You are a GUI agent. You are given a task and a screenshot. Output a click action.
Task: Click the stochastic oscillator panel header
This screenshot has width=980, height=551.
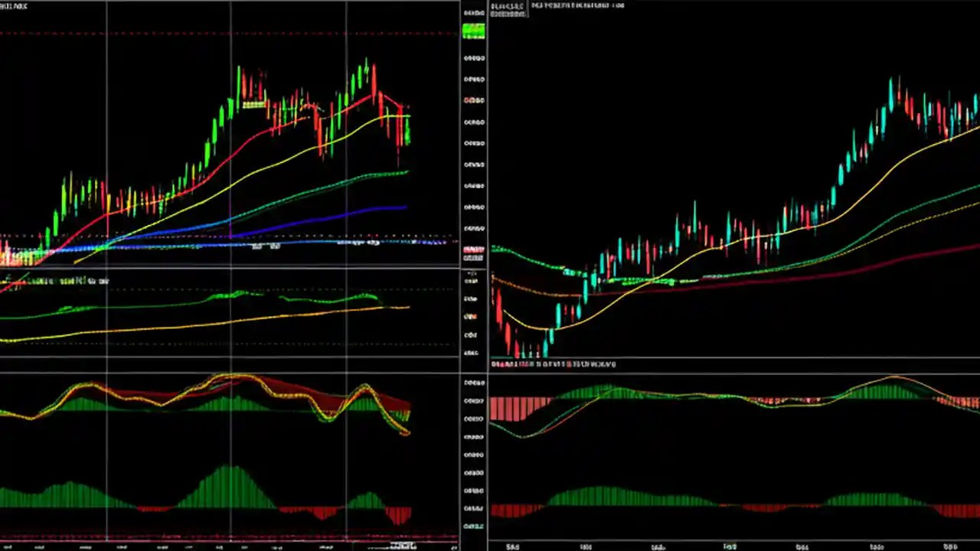click(x=54, y=281)
